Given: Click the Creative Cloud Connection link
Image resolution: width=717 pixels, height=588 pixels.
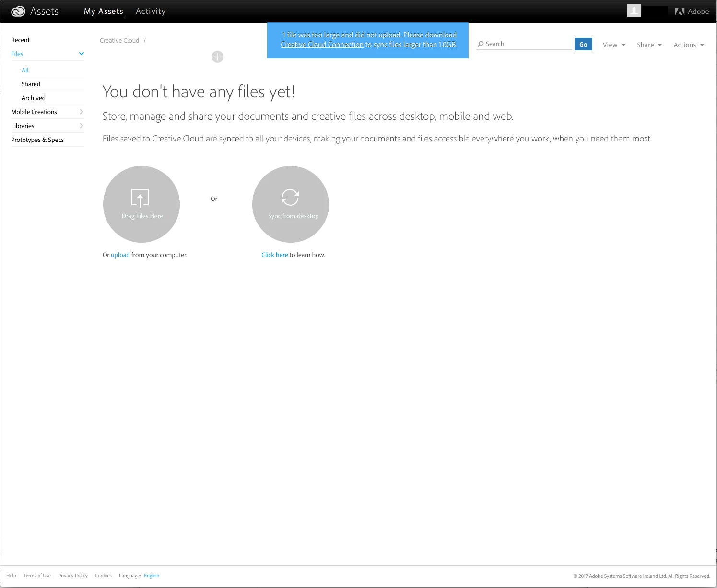Looking at the screenshot, I should coord(322,45).
